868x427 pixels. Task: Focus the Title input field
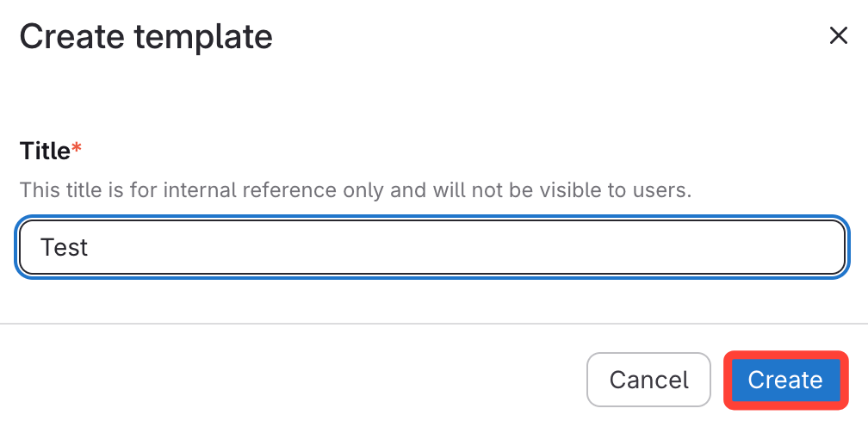pos(431,248)
